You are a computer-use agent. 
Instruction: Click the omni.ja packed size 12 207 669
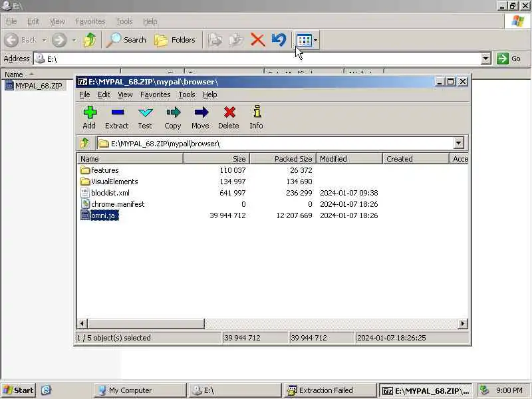point(294,215)
